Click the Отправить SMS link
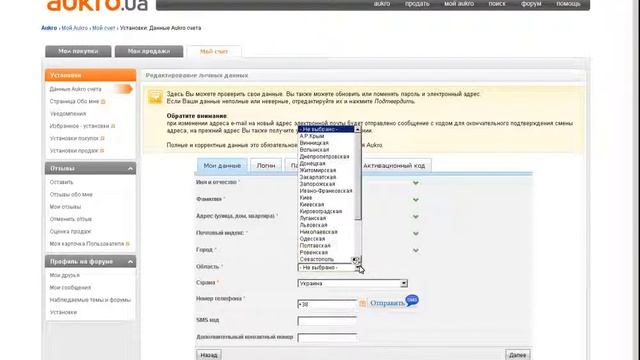This screenshot has width=640, height=360. [x=387, y=303]
